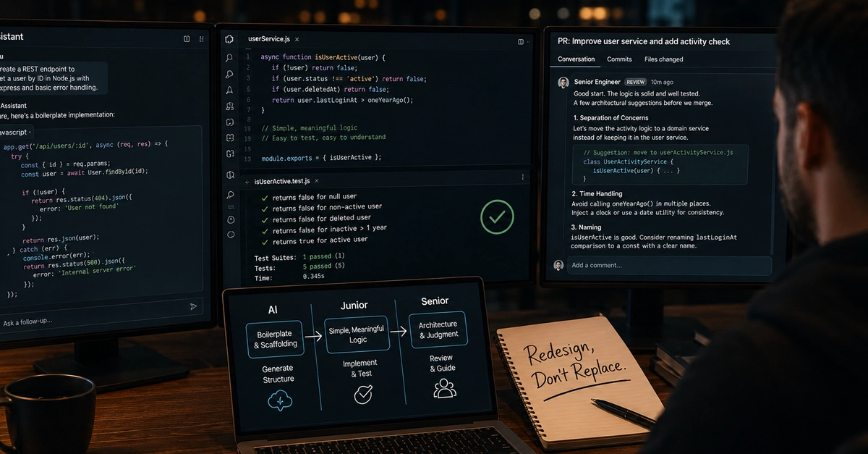
Task: Click the checkmark icon under Implement & Test
Action: point(362,394)
